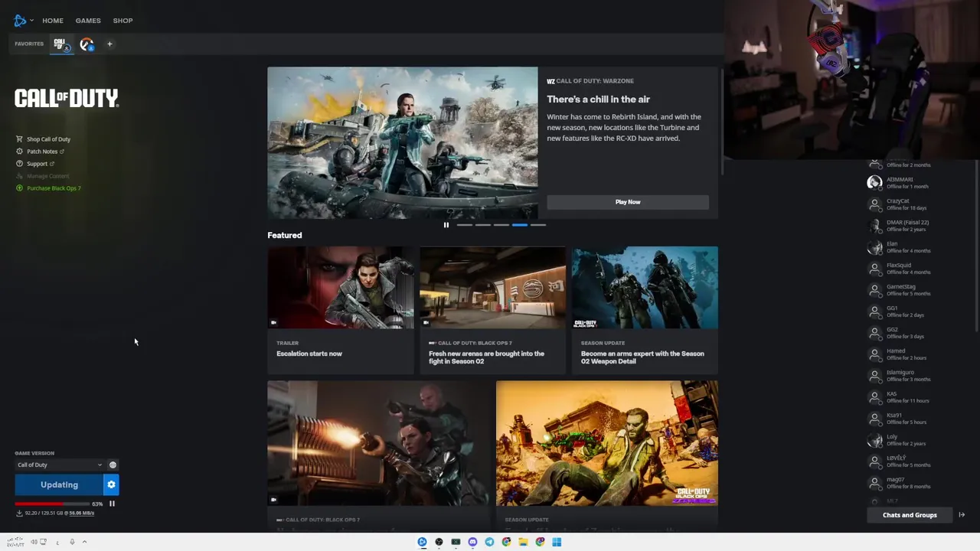This screenshot has height=551, width=980.
Task: Click the download arrow icon below progress
Action: pos(19,513)
